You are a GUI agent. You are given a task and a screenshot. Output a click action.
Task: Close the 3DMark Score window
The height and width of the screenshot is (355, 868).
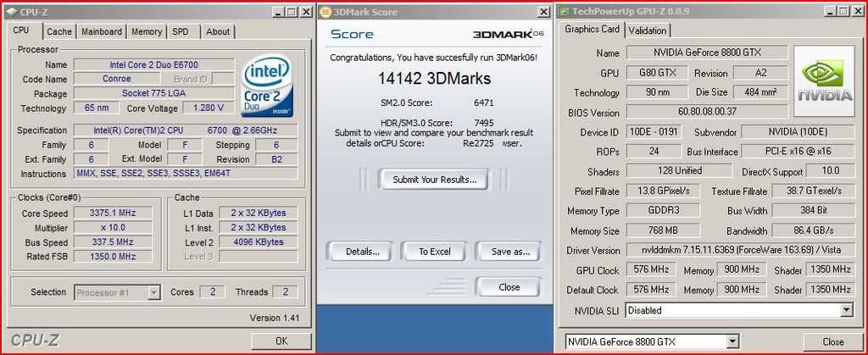pyautogui.click(x=541, y=12)
